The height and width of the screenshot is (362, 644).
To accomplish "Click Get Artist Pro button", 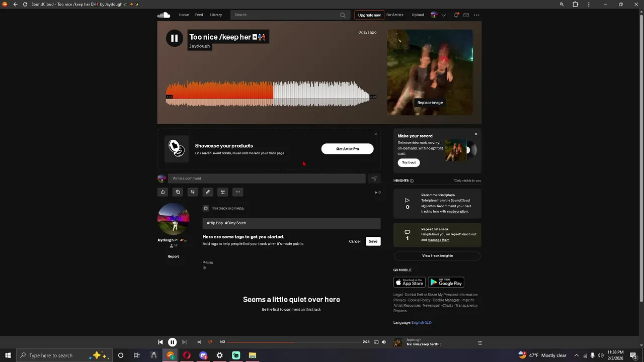I will [x=348, y=149].
